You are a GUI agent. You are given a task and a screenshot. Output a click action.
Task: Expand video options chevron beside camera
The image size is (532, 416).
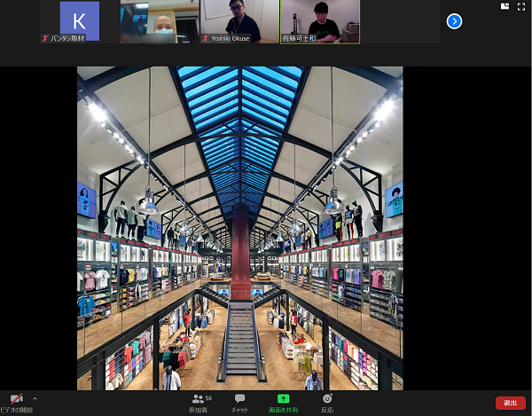pyautogui.click(x=35, y=398)
